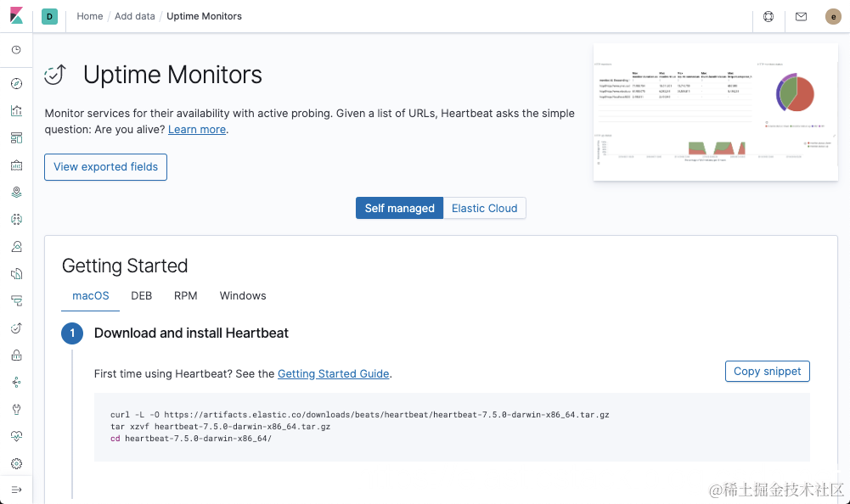Viewport: 850px width, 504px height.
Task: Click the Uptime Monitors heading icon
Action: 55,75
